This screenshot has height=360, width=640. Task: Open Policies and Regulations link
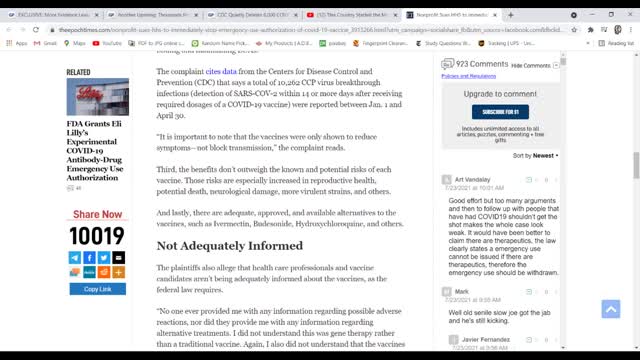(x=469, y=76)
